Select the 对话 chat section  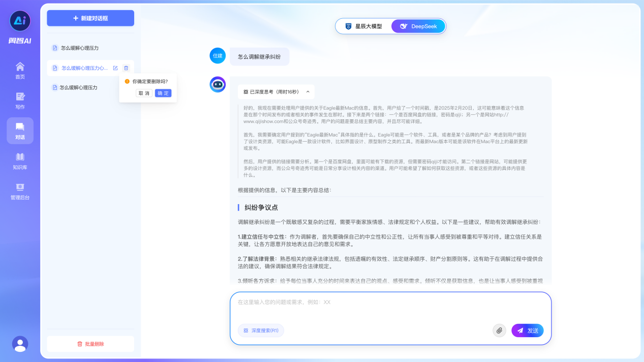[20, 130]
